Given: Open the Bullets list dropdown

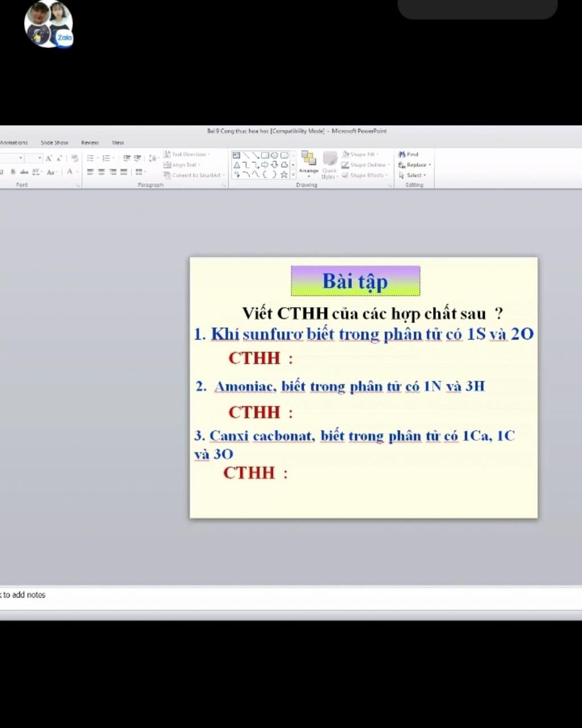Looking at the screenshot, I should [x=92, y=158].
